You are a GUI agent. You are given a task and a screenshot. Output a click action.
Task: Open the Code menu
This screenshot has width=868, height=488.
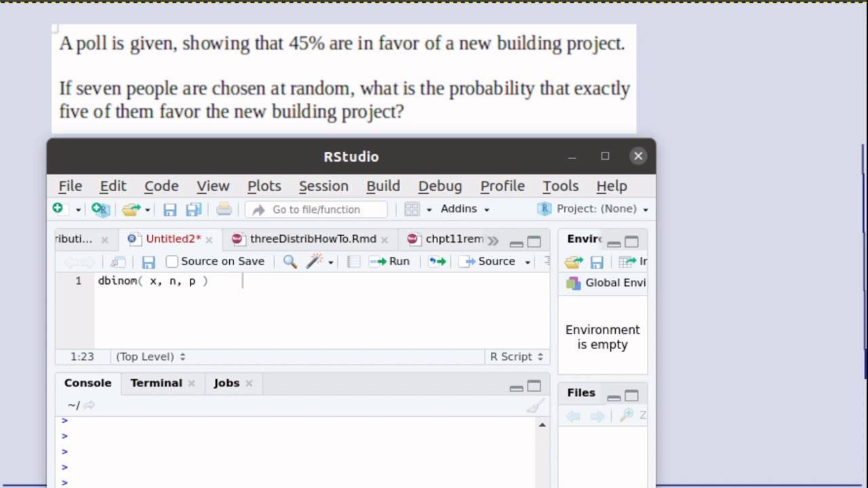[161, 186]
